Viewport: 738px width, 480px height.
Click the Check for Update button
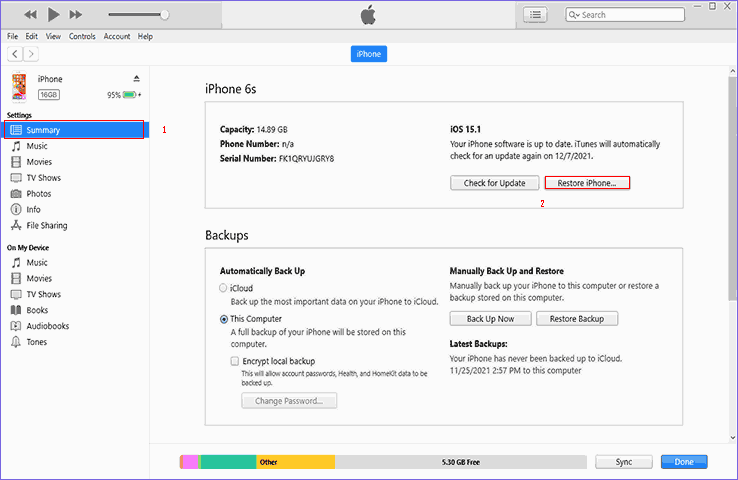coord(494,183)
